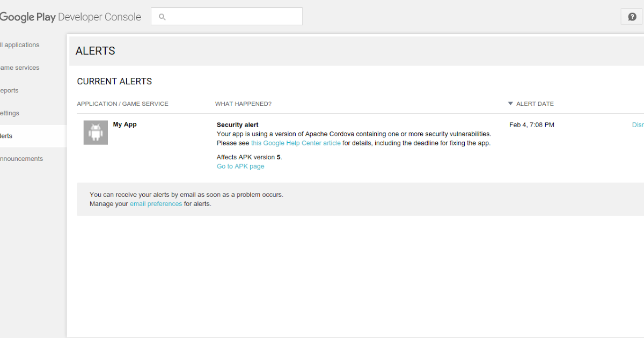Click Application / Game Service column header
The height and width of the screenshot is (338, 644).
coord(122,104)
